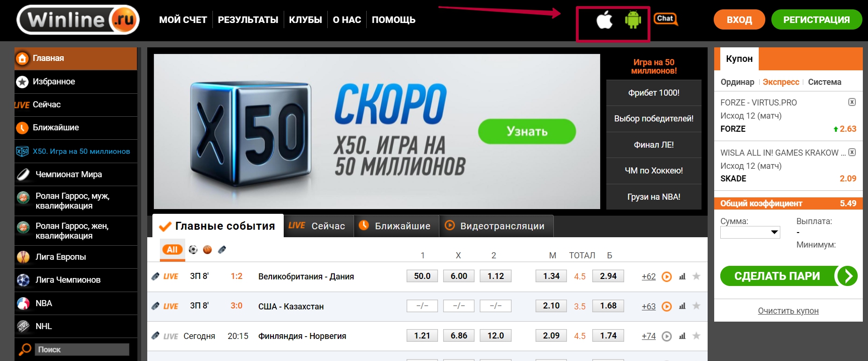The image size is (868, 361).
Task: Filter events by hockey puck icon
Action: [222, 250]
